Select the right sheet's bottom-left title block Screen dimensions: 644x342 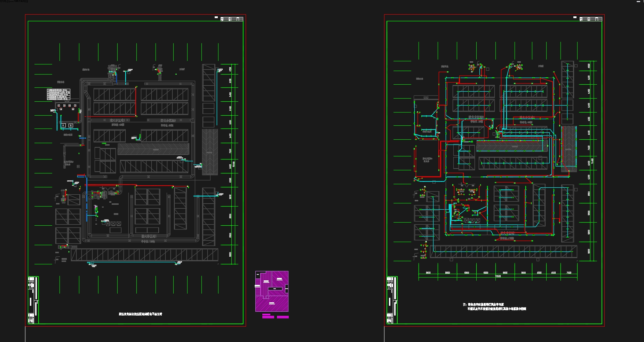coord(392,300)
